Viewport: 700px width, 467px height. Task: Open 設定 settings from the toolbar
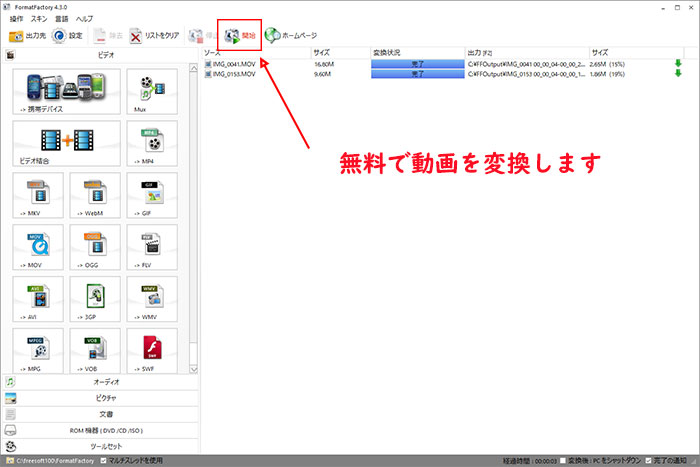click(67, 36)
